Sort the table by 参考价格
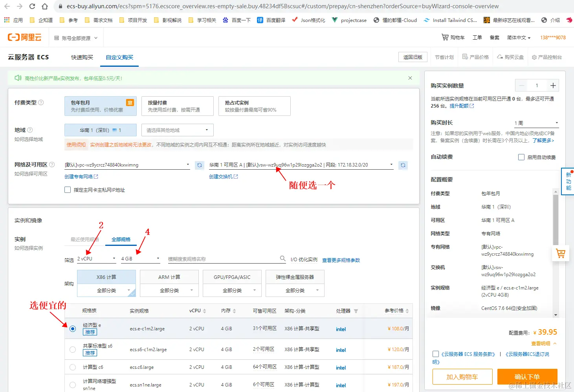The width and height of the screenshot is (574, 392). coord(407,311)
